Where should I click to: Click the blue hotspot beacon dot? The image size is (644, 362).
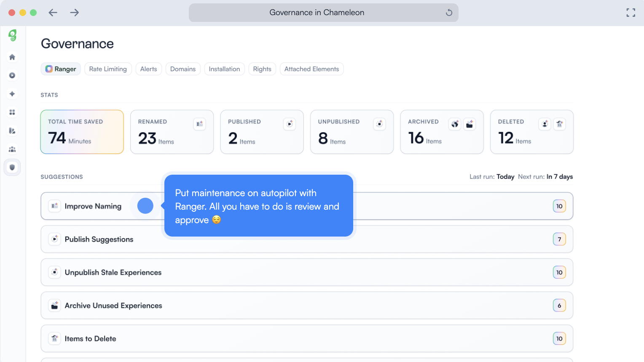coord(145,206)
